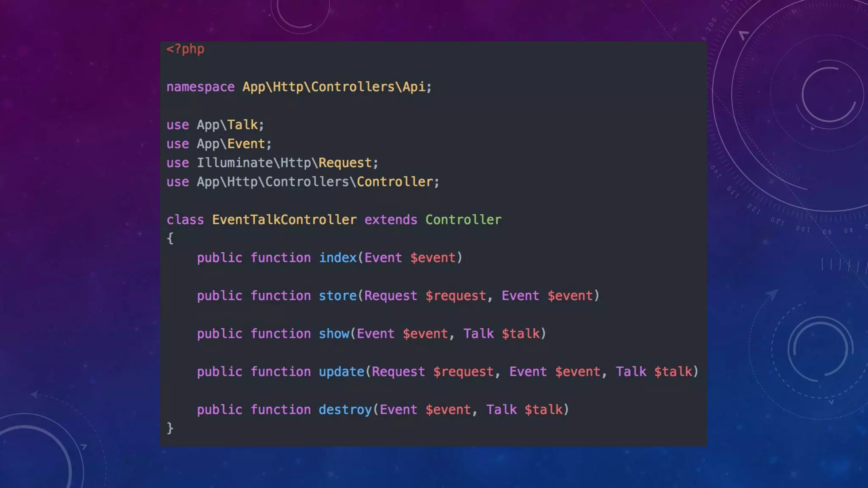
Task: Click the show method name
Action: coord(334,334)
